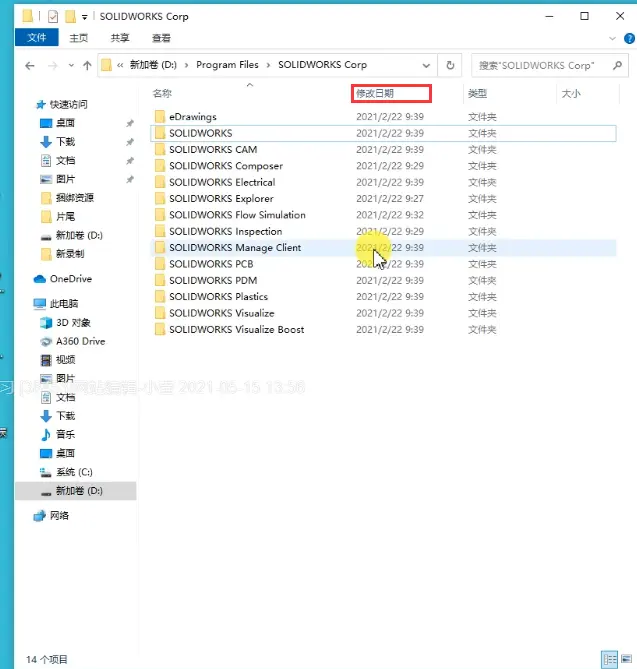Sort by the 名称 column header

tap(162, 93)
